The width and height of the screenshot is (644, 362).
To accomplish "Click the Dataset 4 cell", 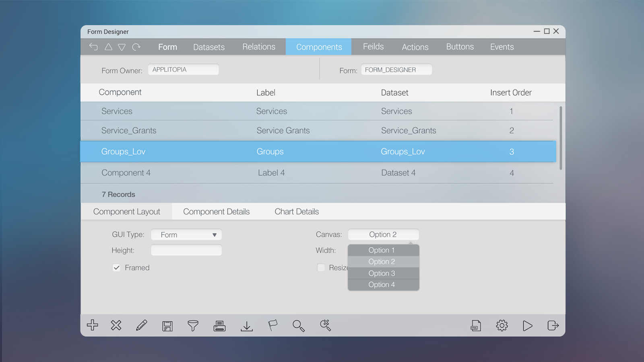I will click(x=398, y=173).
